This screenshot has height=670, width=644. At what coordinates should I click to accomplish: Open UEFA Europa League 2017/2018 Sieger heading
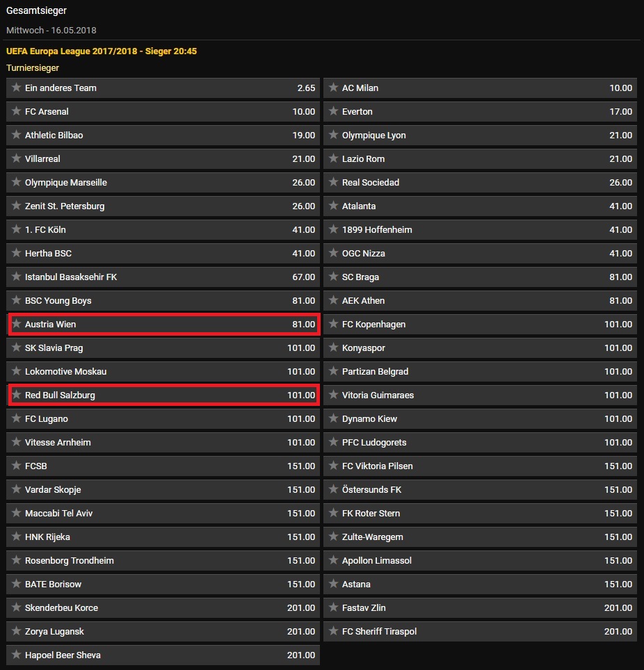102,51
